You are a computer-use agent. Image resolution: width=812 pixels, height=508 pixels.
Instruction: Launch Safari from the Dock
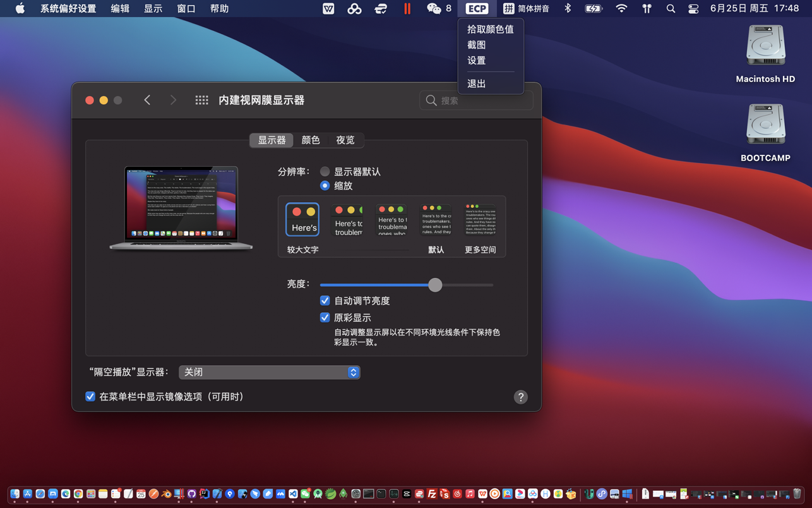(40, 494)
